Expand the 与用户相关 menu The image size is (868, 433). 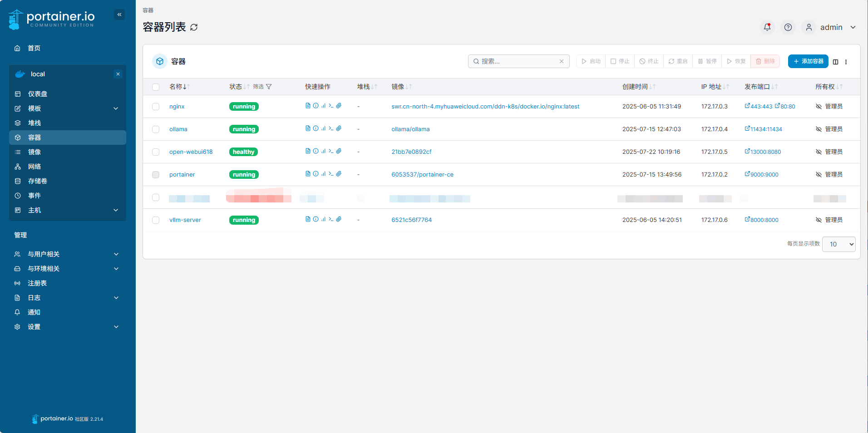tap(68, 254)
